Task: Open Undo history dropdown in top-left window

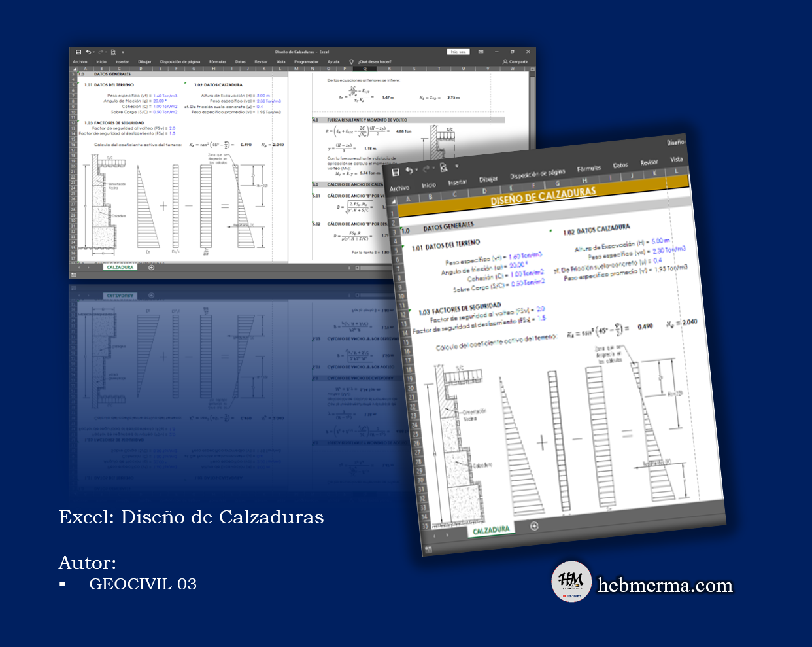Action: (93, 52)
